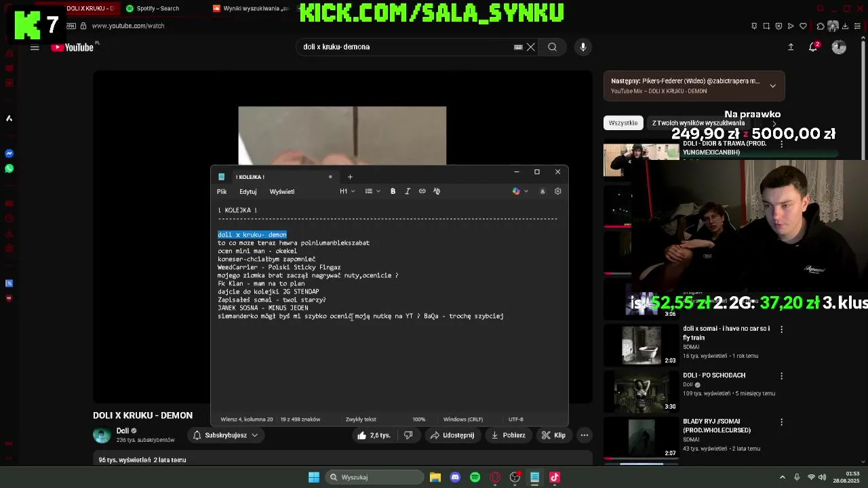The image size is (868, 488).
Task: Dislike the DOLI X KRUKU video
Action: click(408, 435)
